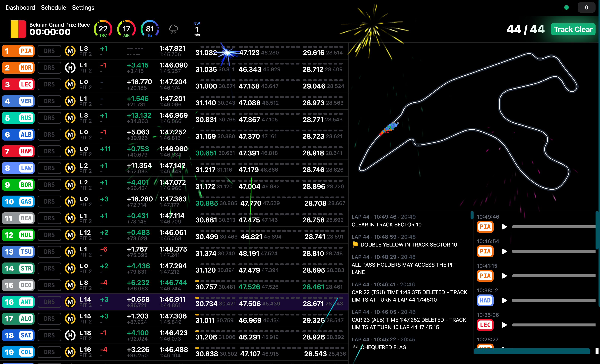Click the DRS indicator for GAS
This screenshot has height=364, width=600.
pyautogui.click(x=49, y=202)
